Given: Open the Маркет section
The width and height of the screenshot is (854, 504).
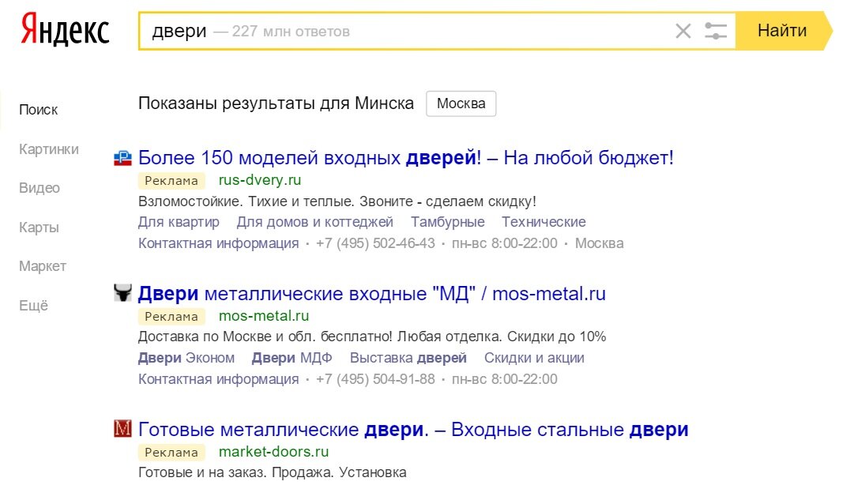Looking at the screenshot, I should pos(43,266).
